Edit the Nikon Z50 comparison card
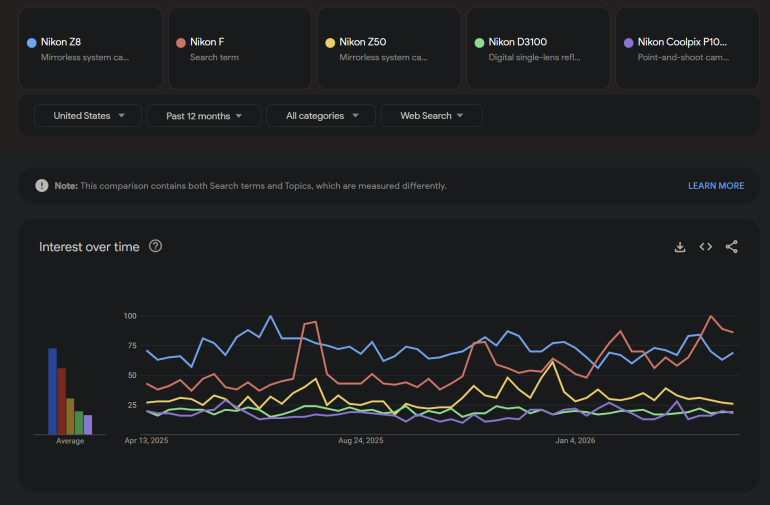 (x=389, y=48)
